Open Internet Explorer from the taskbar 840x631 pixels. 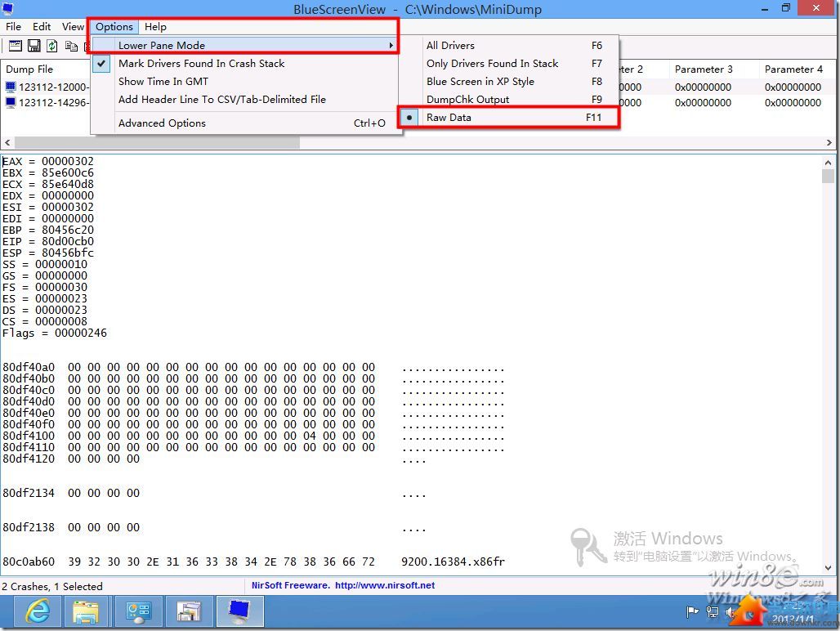tap(38, 611)
